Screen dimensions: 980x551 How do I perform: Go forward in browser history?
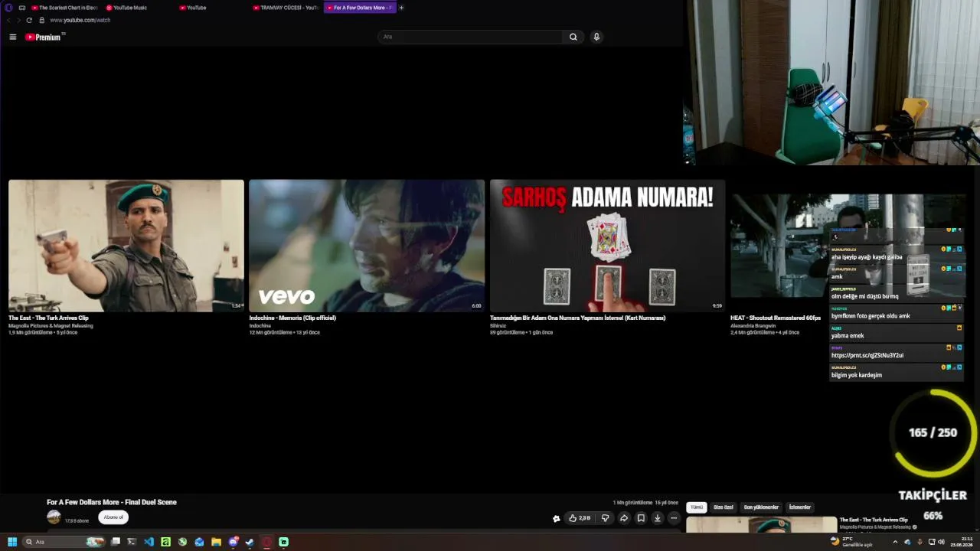[18, 20]
